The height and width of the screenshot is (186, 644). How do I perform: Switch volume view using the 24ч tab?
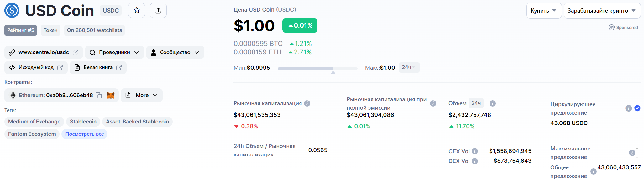pos(476,103)
